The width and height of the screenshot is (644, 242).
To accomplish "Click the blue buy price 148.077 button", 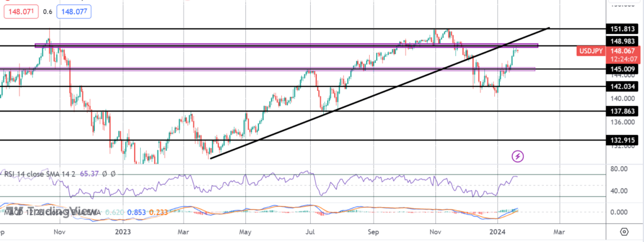I will (74, 11).
